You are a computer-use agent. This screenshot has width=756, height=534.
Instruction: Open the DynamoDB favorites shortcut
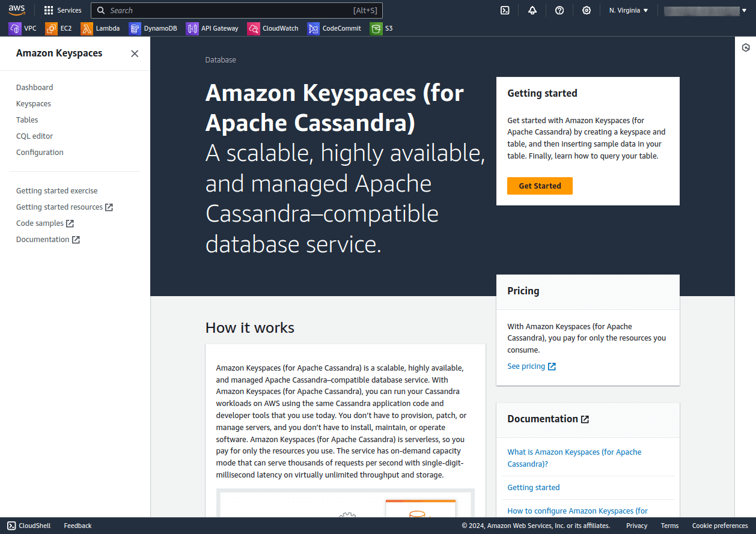pyautogui.click(x=135, y=28)
